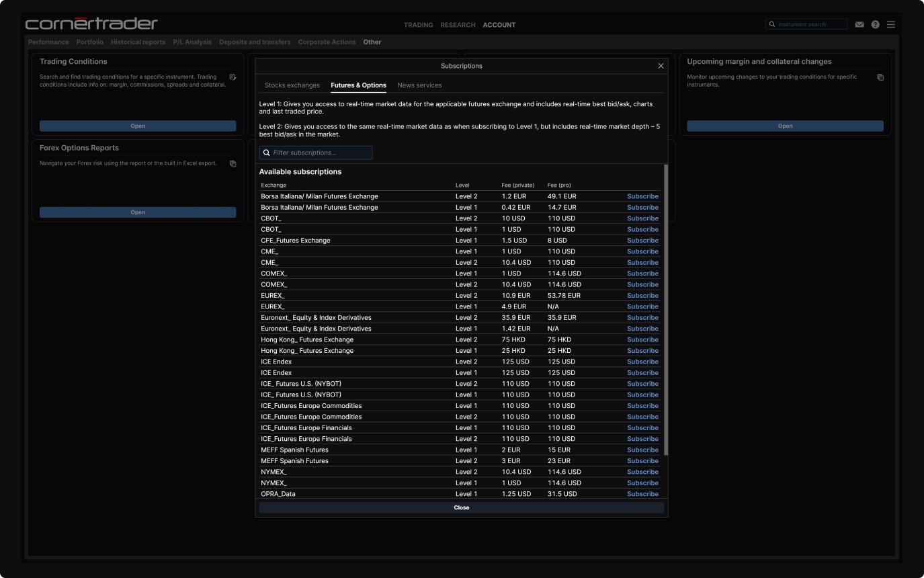
Task: Subscribe to ICE_Futures Europe Financials Level 2
Action: (642, 439)
